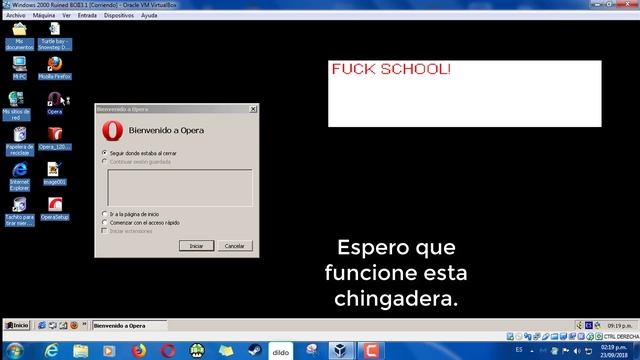
Task: Run the OperaSetup desktop icon
Action: [x=55, y=209]
